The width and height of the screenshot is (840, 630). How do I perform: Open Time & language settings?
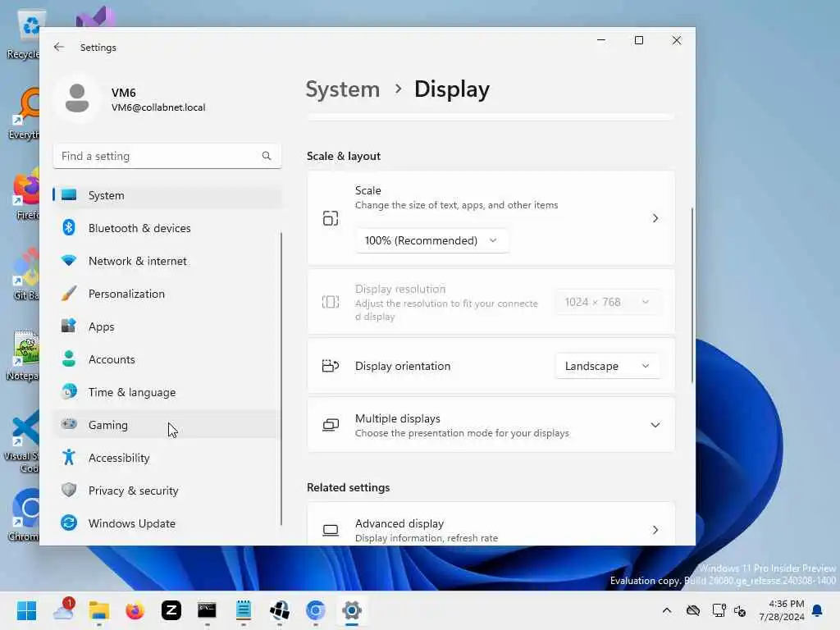point(167,392)
